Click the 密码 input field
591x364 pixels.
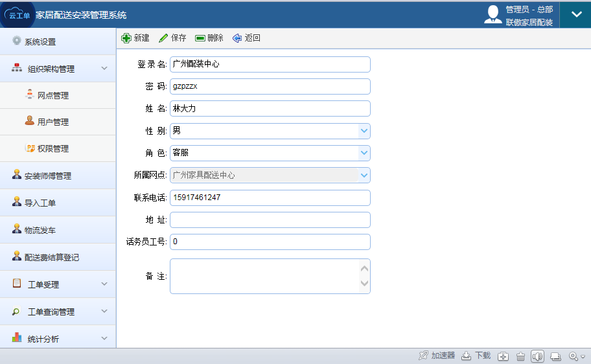pyautogui.click(x=270, y=86)
